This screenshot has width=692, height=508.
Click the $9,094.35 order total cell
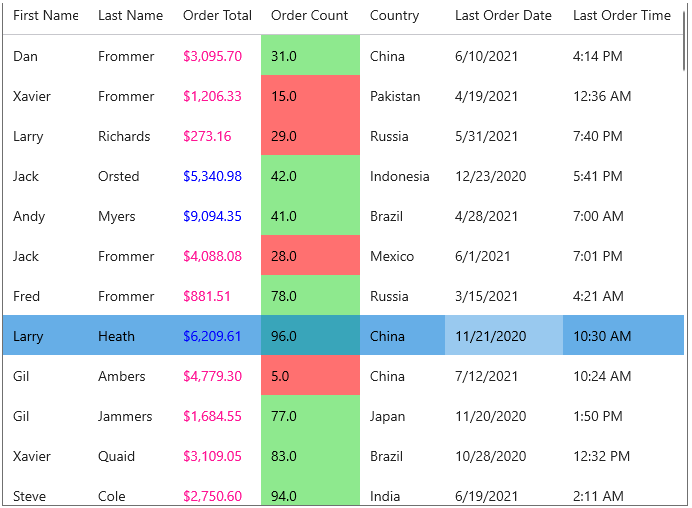212,216
